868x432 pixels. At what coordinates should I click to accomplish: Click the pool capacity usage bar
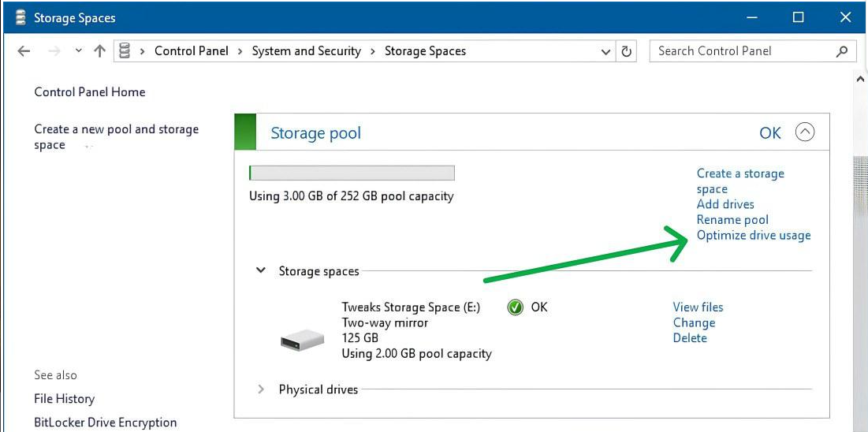tap(352, 173)
